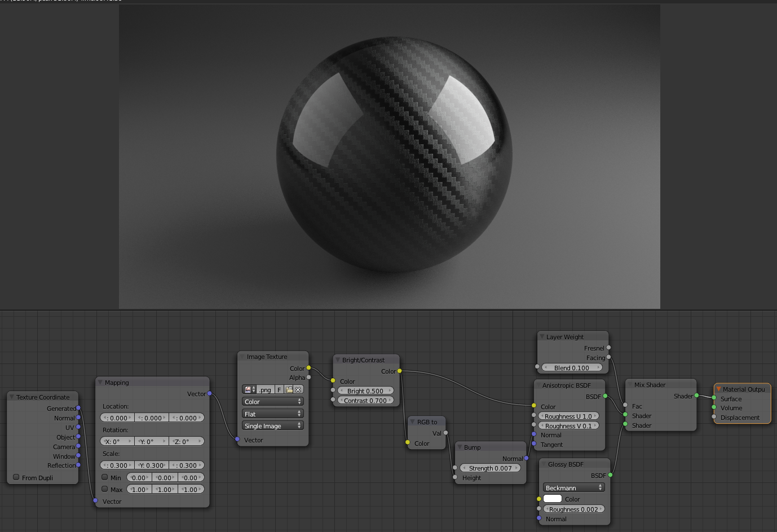The image size is (777, 532).
Task: Click the Camera output socket on Texture Coordinate
Action: tap(78, 446)
